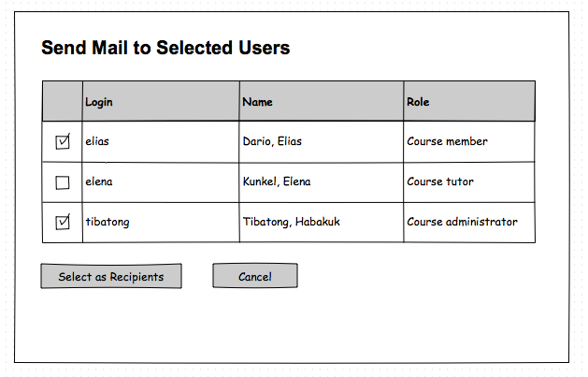Click the Role column header
This screenshot has width=588, height=377.
[x=419, y=102]
